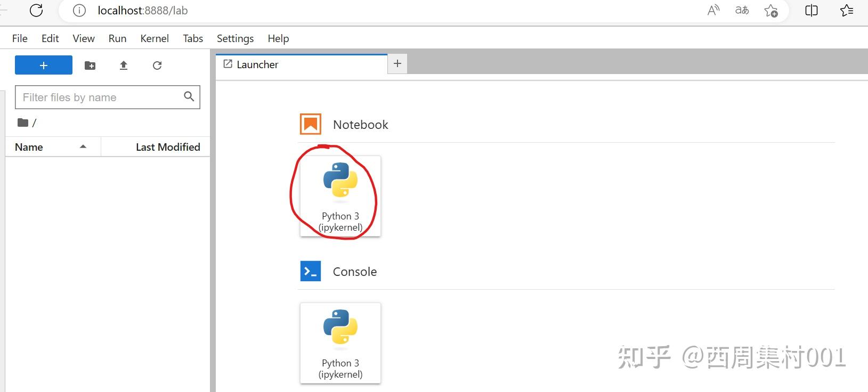
Task: Open a Python 3 (ipykernel) console
Action: coord(340,343)
